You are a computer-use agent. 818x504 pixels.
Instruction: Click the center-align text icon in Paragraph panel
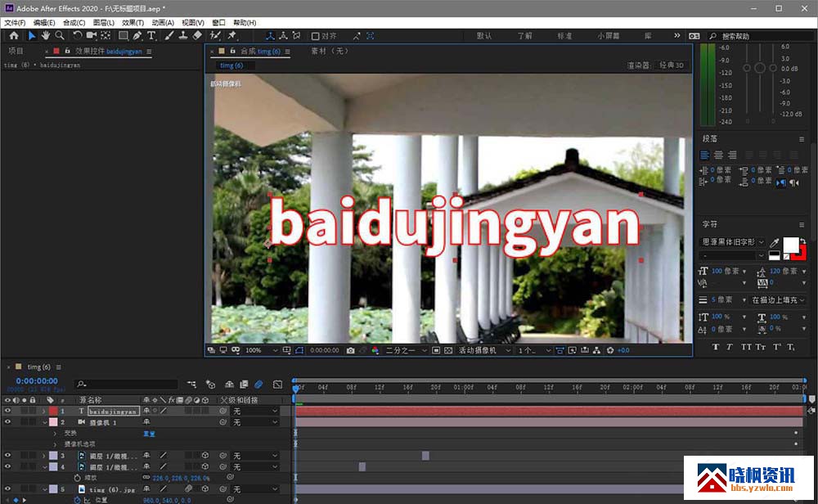coord(718,155)
